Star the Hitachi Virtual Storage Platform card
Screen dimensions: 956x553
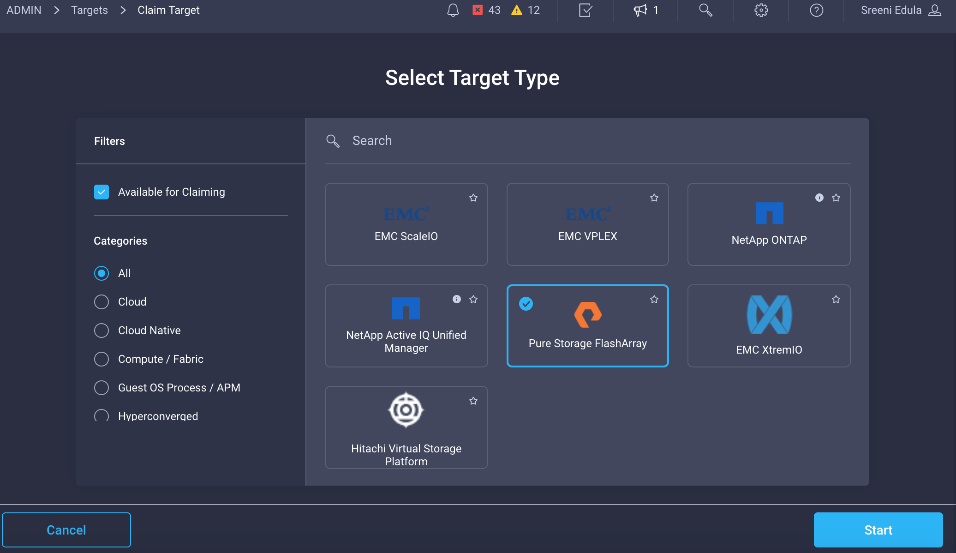click(x=473, y=401)
